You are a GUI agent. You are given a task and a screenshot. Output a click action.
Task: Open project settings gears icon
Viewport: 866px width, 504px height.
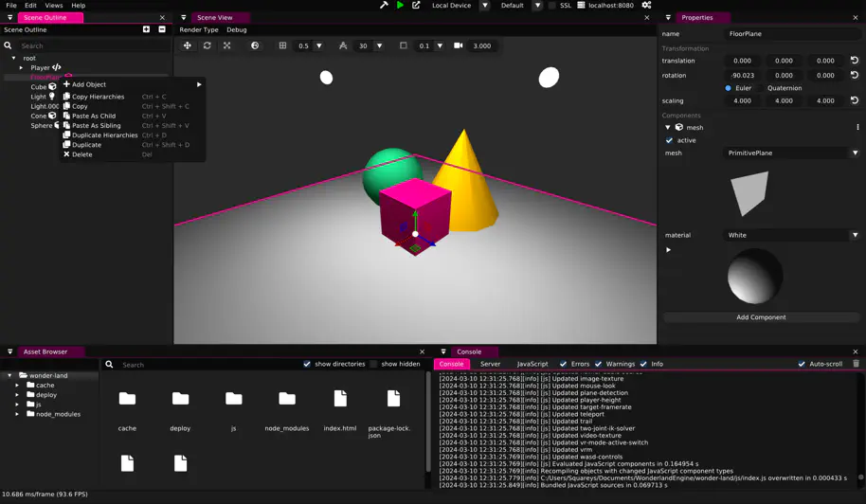[646, 6]
